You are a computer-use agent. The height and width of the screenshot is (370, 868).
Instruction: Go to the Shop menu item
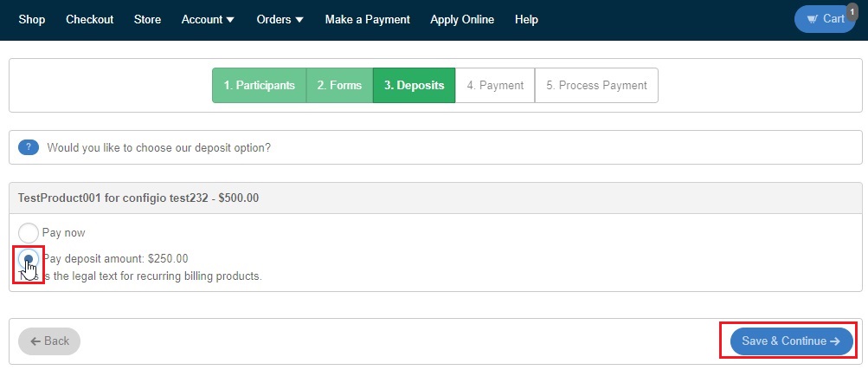[x=32, y=19]
